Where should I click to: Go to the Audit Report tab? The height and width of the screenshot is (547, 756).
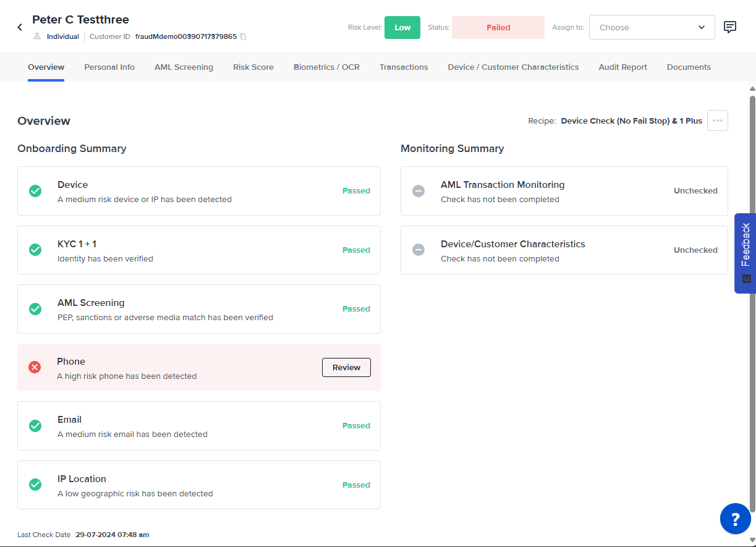tap(622, 67)
